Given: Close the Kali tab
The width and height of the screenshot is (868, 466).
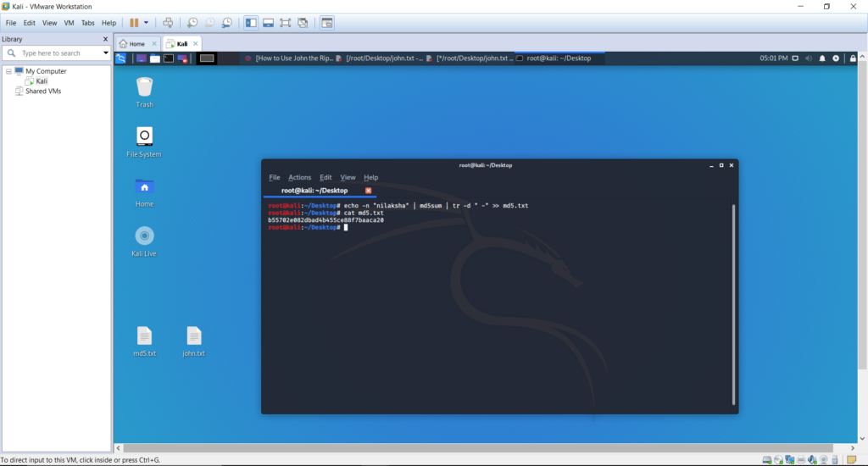Looking at the screenshot, I should tap(195, 44).
